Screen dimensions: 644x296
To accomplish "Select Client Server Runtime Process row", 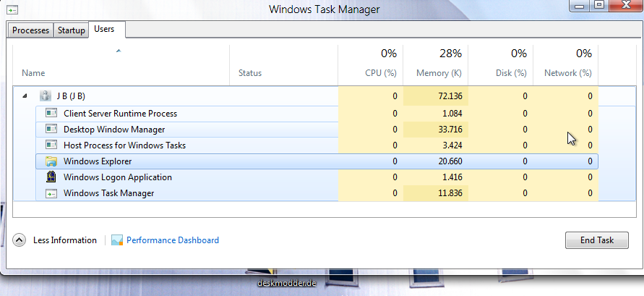I will (317, 114).
